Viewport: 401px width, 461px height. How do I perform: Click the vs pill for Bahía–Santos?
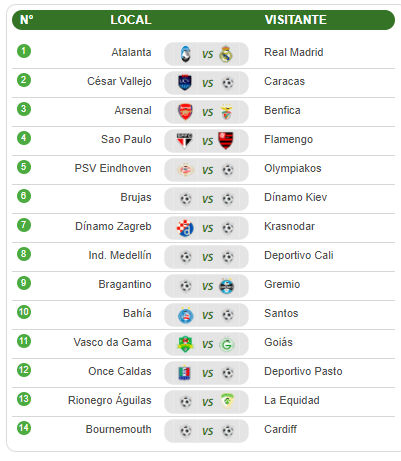click(x=206, y=315)
